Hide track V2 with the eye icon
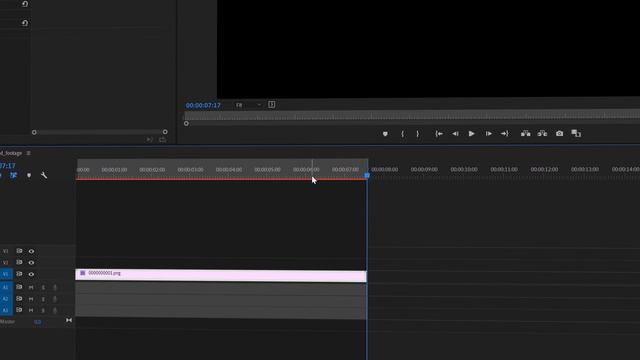640x360 pixels. click(31, 263)
